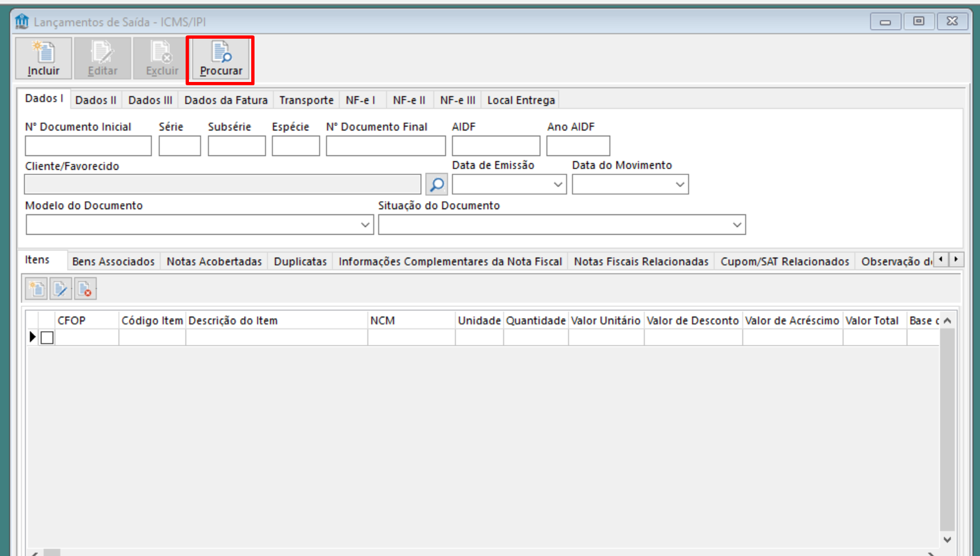
Task: Click Valor de Acréscimo column header
Action: (x=792, y=321)
